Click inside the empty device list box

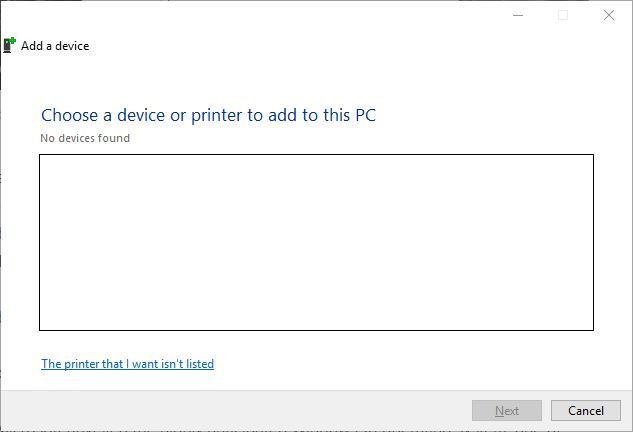tap(316, 242)
